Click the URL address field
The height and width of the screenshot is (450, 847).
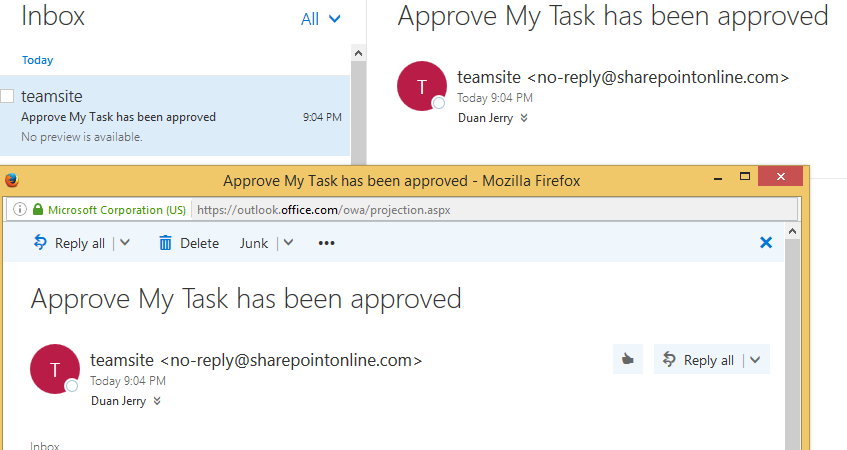click(494, 210)
